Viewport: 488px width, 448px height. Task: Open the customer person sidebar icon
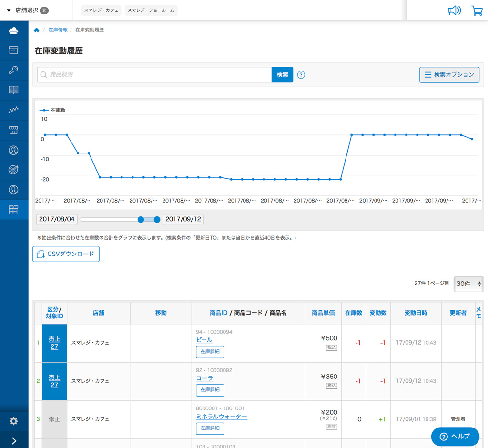tap(13, 150)
